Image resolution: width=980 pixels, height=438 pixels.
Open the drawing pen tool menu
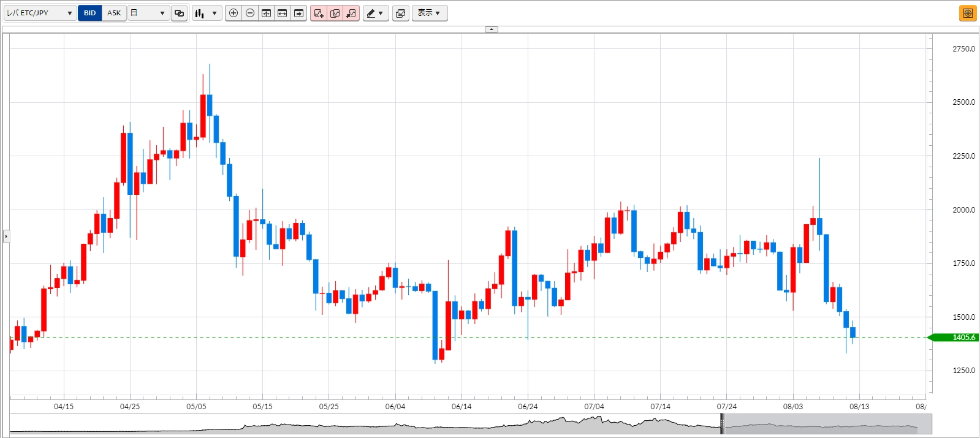pos(375,13)
